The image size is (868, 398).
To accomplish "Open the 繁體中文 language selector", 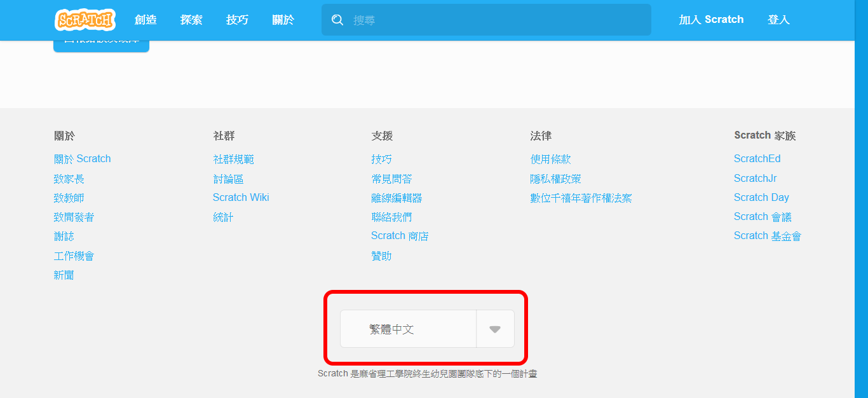I will coord(427,329).
